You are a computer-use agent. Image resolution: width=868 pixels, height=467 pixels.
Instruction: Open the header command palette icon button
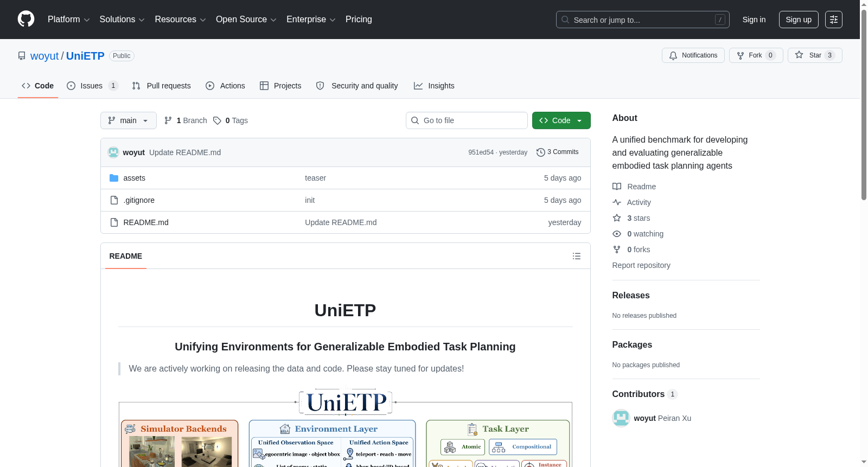[x=833, y=20]
